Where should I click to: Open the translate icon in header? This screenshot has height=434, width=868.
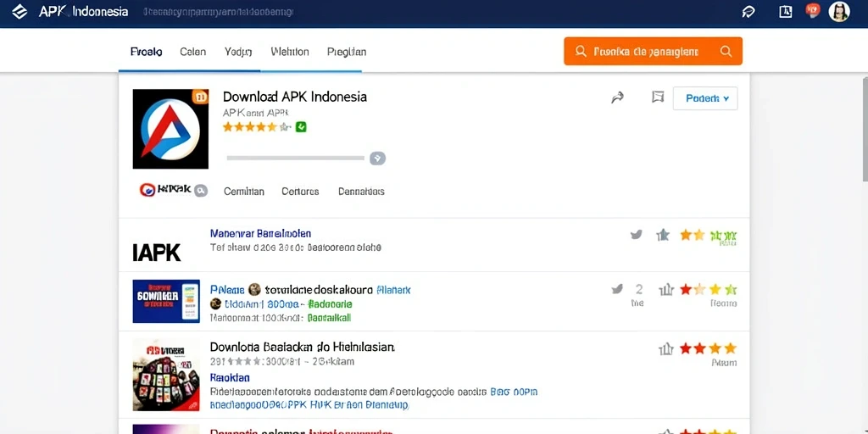pyautogui.click(x=786, y=12)
